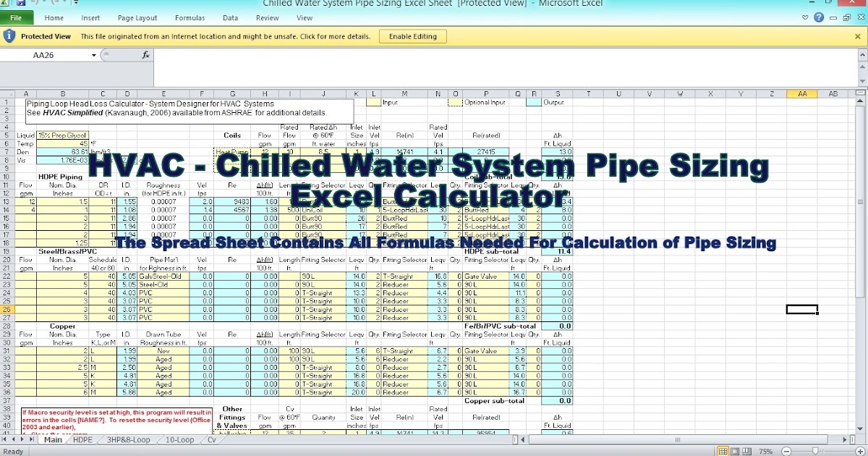
Task: Click the Page Break Preview status icon
Action: click(x=745, y=451)
